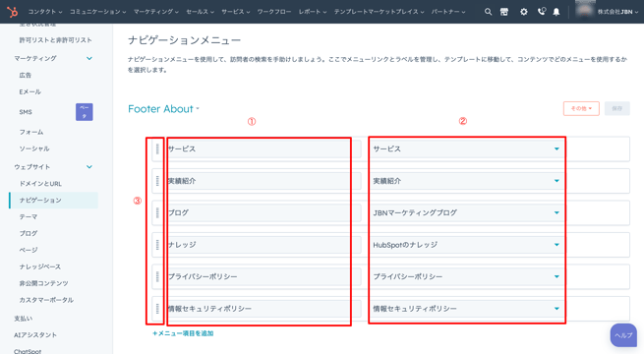
Task: Open the テンプレートマーケットプレイス top menu
Action: click(x=380, y=12)
